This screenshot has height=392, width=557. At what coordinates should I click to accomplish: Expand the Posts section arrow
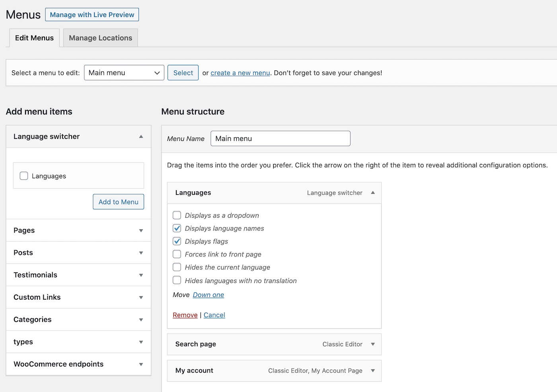[141, 253]
